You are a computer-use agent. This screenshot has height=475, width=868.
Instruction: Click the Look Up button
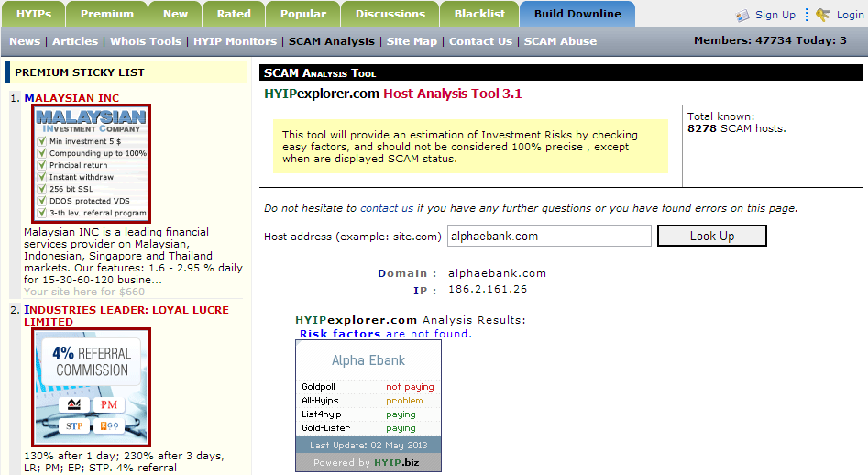pyautogui.click(x=712, y=236)
